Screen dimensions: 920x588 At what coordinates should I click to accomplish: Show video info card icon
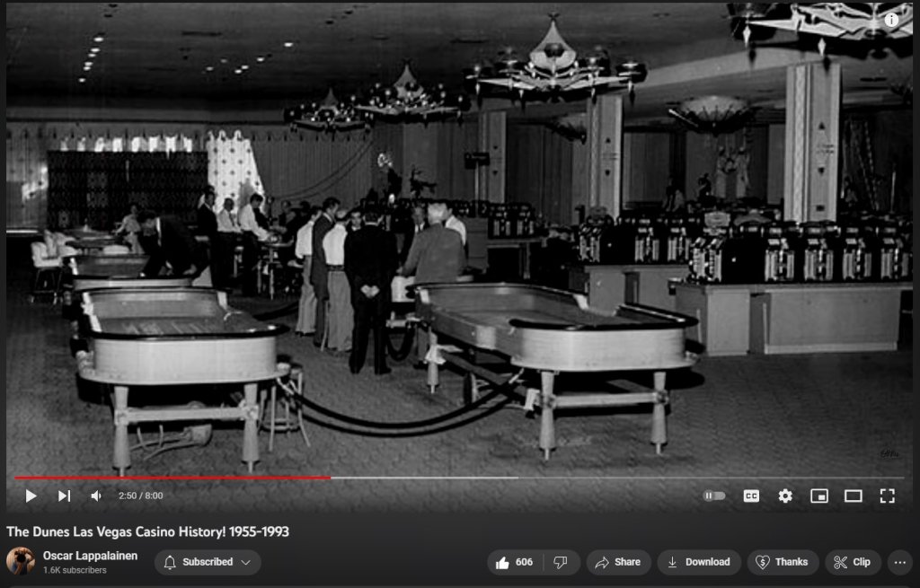[x=891, y=19]
